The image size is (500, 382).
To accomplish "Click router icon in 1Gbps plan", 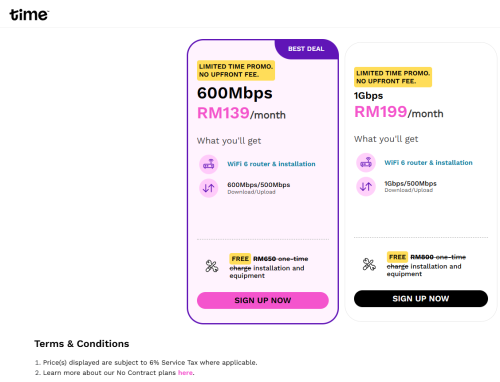I will (366, 163).
